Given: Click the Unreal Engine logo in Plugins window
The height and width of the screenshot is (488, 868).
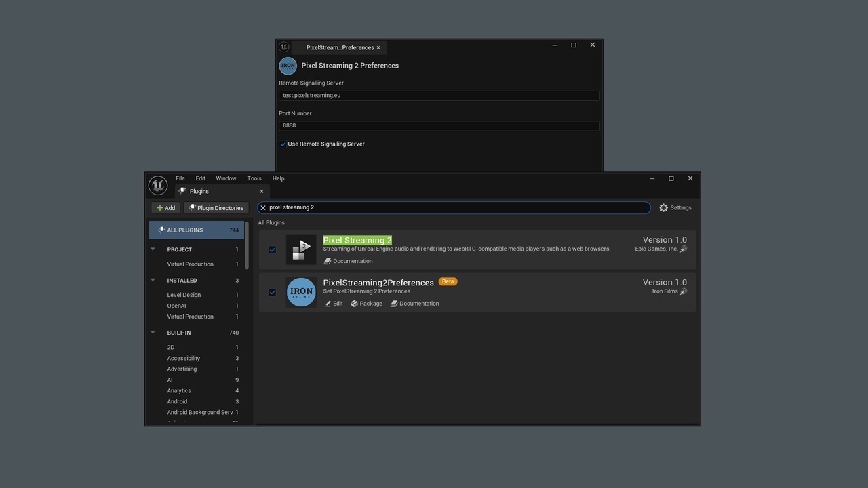Looking at the screenshot, I should click(x=158, y=185).
